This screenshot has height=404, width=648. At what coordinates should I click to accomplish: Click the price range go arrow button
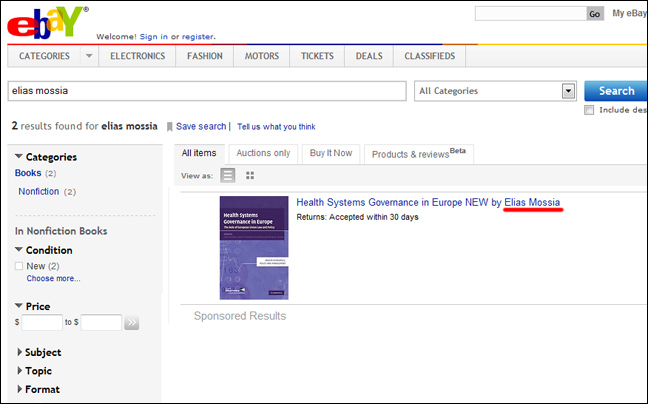[132, 323]
